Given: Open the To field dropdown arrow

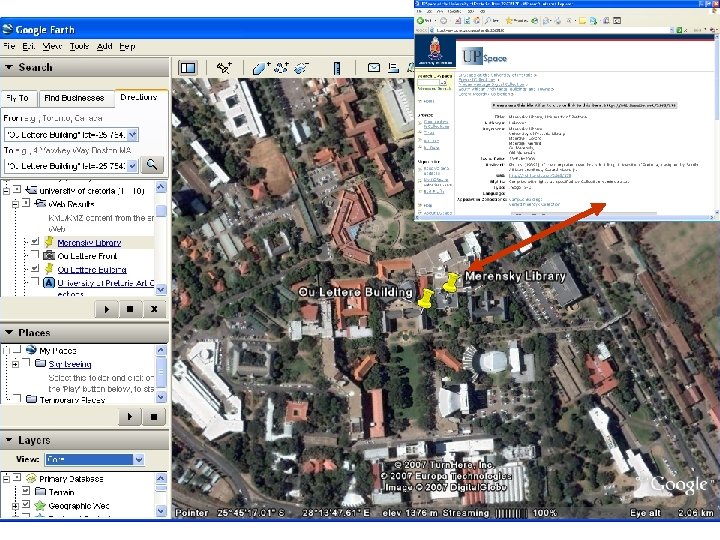Looking at the screenshot, I should click(x=132, y=166).
